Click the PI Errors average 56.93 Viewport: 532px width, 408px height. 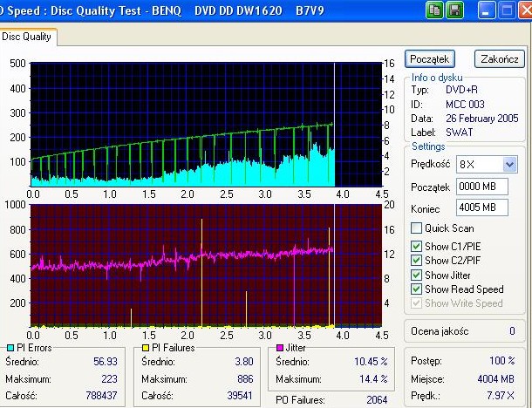pos(106,362)
